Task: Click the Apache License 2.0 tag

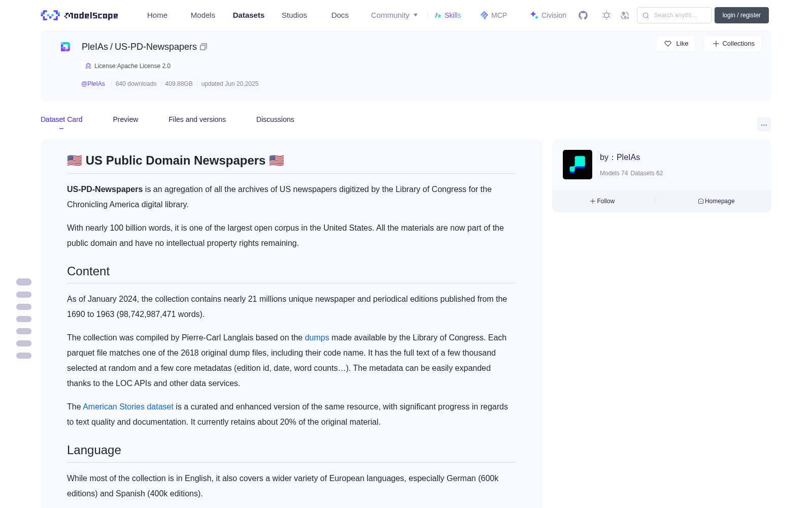Action: (127, 66)
